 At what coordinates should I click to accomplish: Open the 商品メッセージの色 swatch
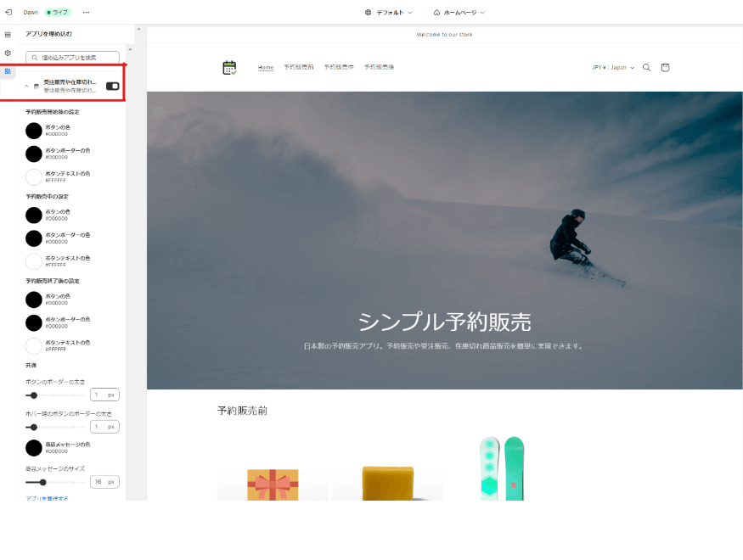34,448
